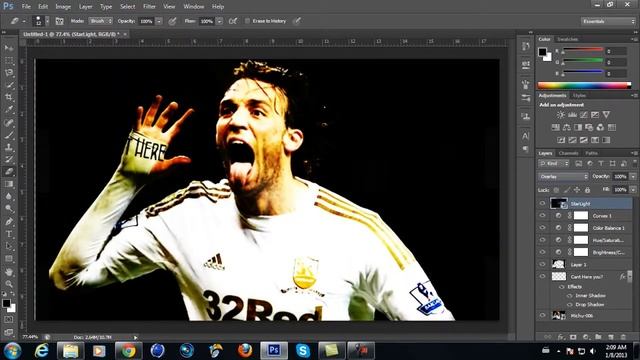Select the Dodge tool

click(x=9, y=209)
